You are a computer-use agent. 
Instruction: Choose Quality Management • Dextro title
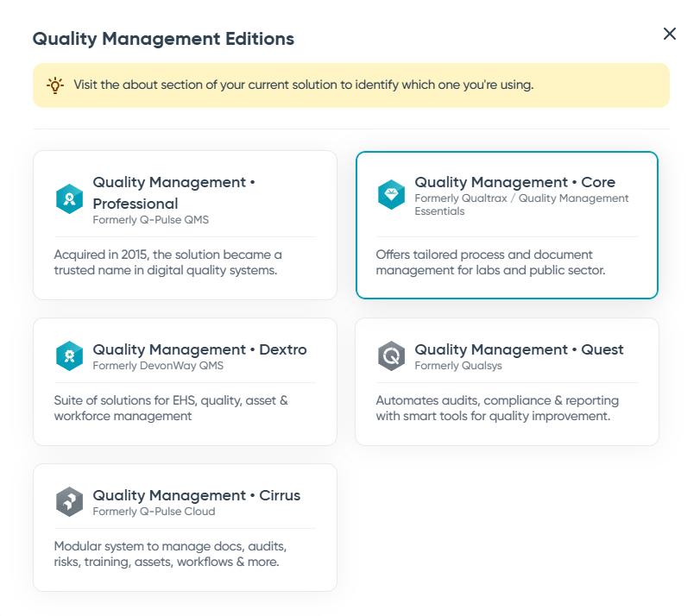199,349
